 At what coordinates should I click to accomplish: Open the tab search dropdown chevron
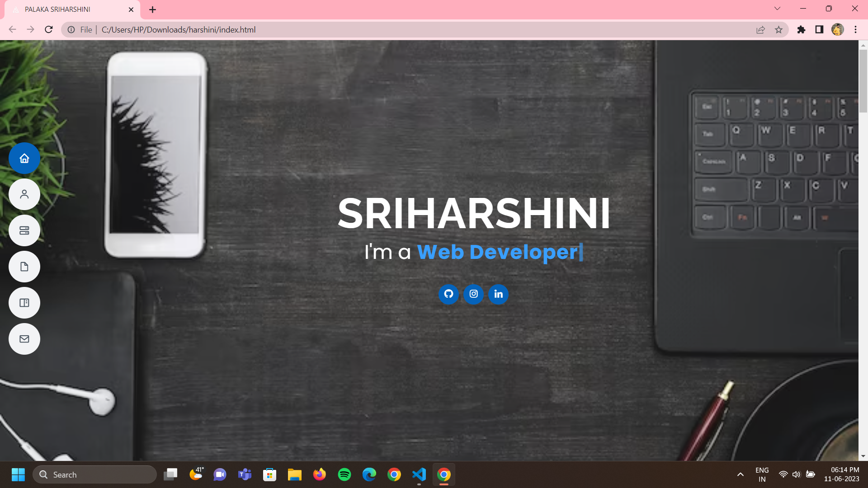pyautogui.click(x=777, y=9)
